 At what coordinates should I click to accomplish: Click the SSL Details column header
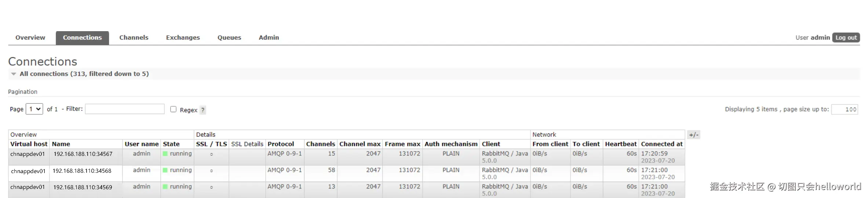click(x=247, y=144)
